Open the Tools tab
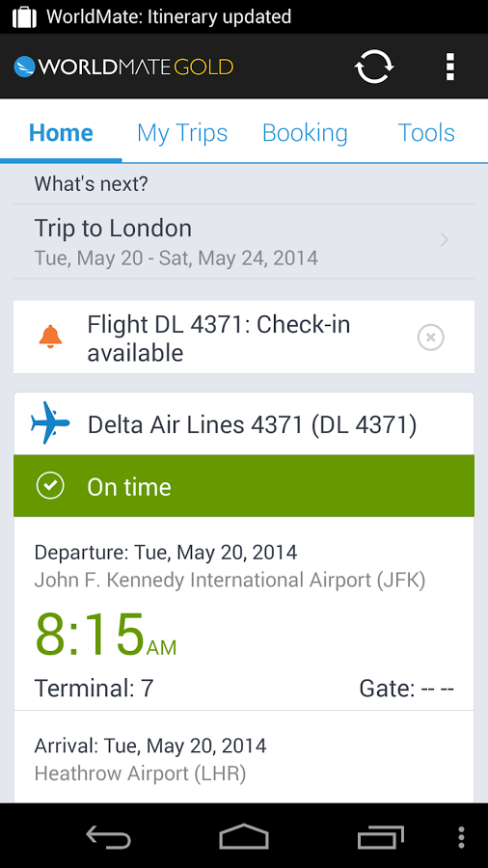The width and height of the screenshot is (488, 868). 426,133
